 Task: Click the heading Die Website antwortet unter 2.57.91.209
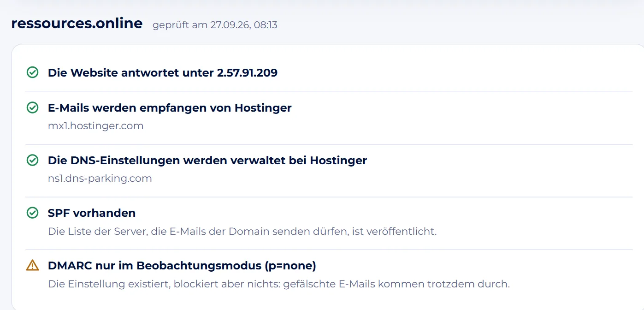(163, 72)
